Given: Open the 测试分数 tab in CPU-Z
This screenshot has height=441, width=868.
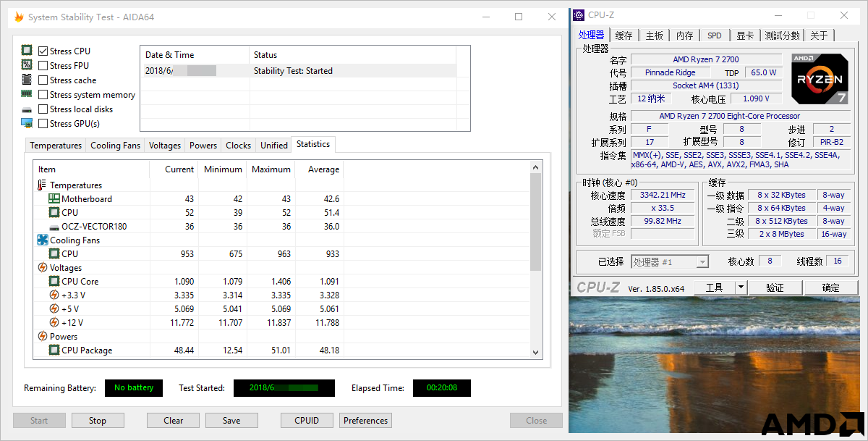Looking at the screenshot, I should (x=783, y=35).
